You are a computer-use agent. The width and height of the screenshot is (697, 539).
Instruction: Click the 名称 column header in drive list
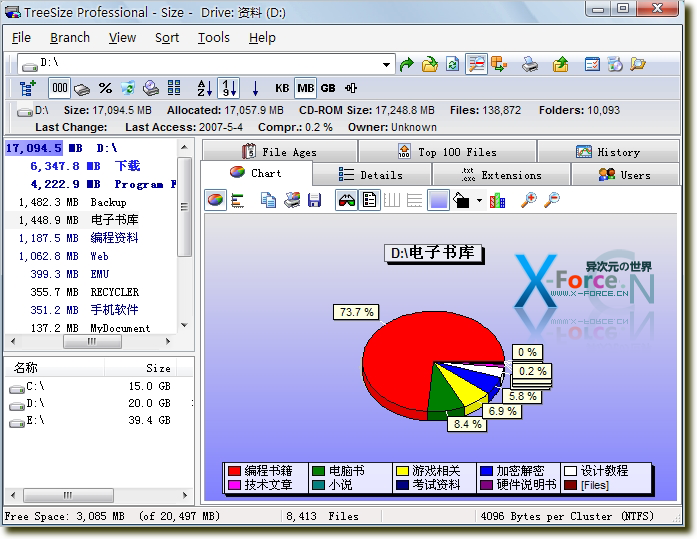coord(55,368)
